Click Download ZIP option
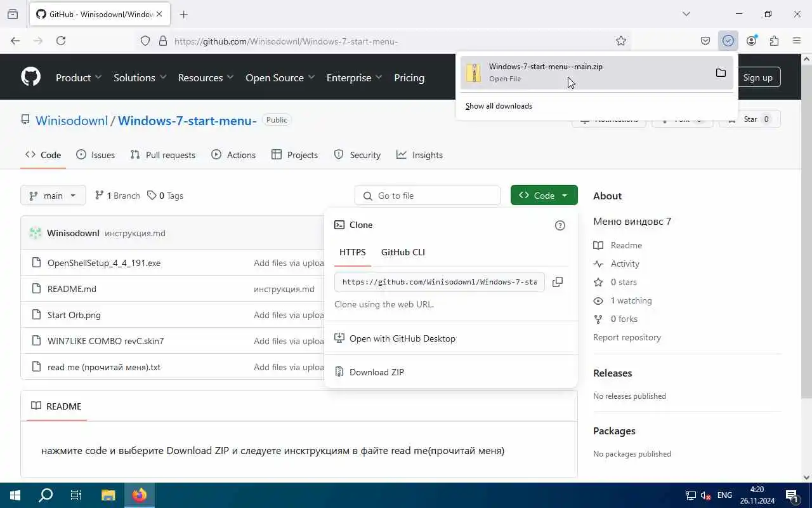 (x=450, y=372)
